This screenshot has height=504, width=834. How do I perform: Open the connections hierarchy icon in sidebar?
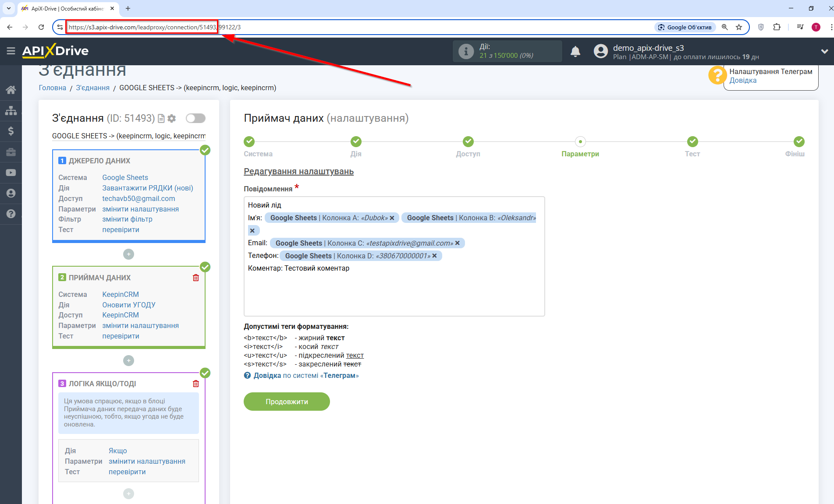[11, 110]
